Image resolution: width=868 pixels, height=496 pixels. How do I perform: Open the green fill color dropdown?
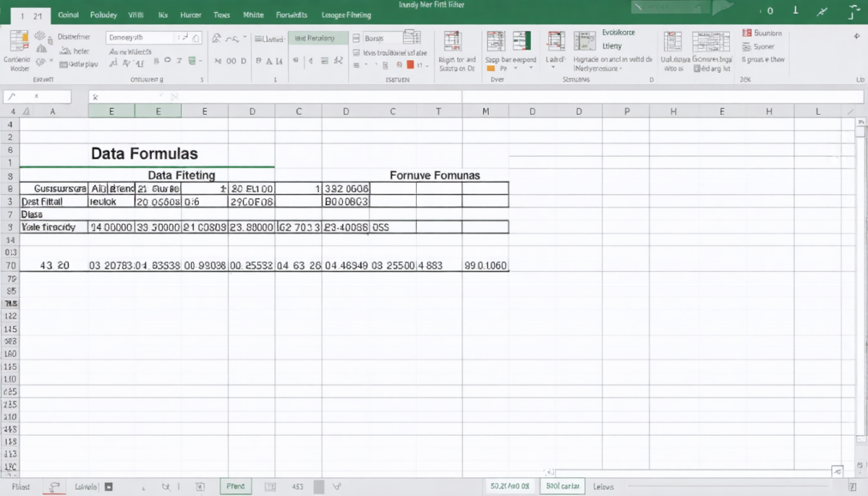[194, 61]
